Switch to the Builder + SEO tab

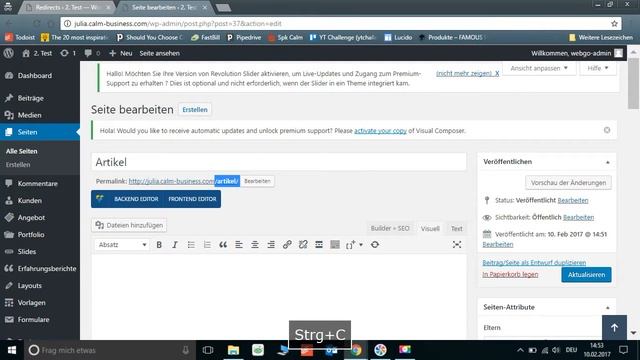(390, 229)
